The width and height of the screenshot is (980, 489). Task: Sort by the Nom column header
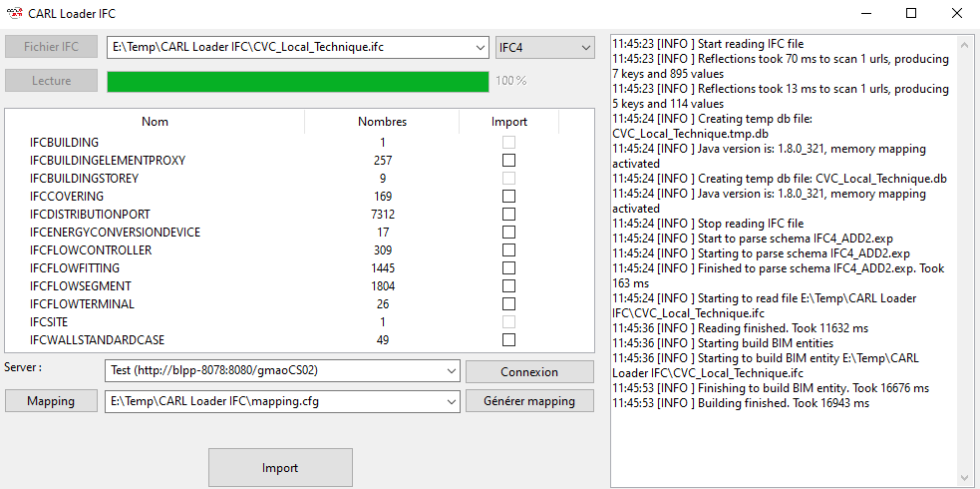(x=155, y=122)
